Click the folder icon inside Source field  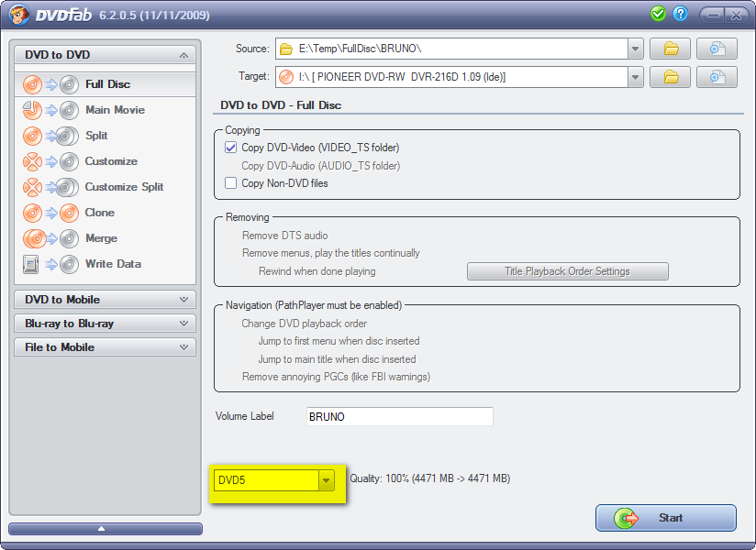286,49
